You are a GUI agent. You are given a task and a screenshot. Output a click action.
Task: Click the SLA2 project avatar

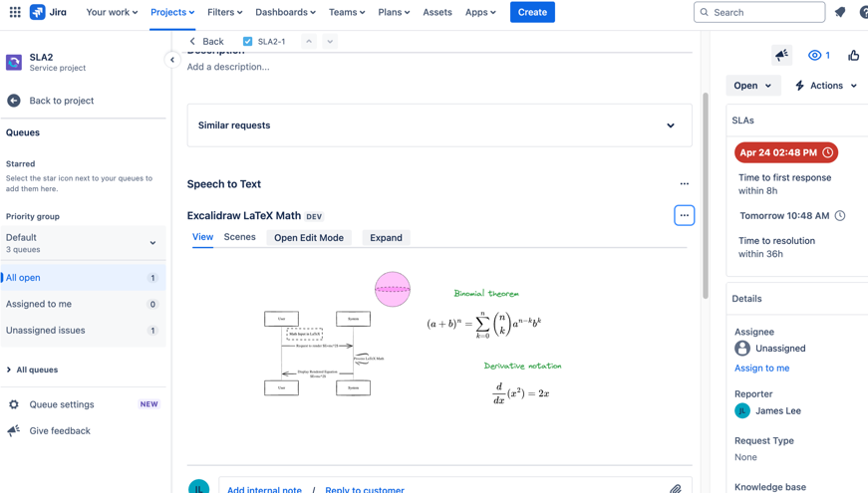14,62
